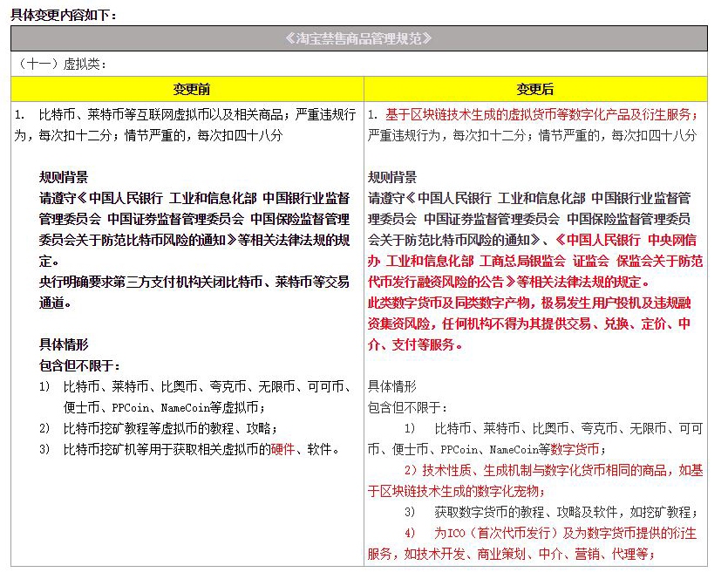The image size is (728, 579).
Task: Click red text "于区块链技术生成的数字化宠物"
Action: click(x=453, y=491)
